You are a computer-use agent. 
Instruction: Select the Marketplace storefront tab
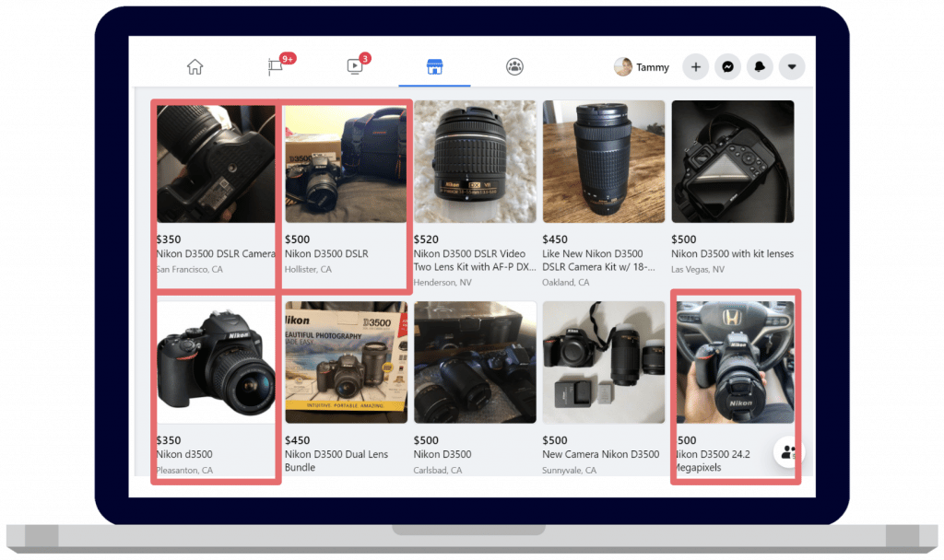435,66
